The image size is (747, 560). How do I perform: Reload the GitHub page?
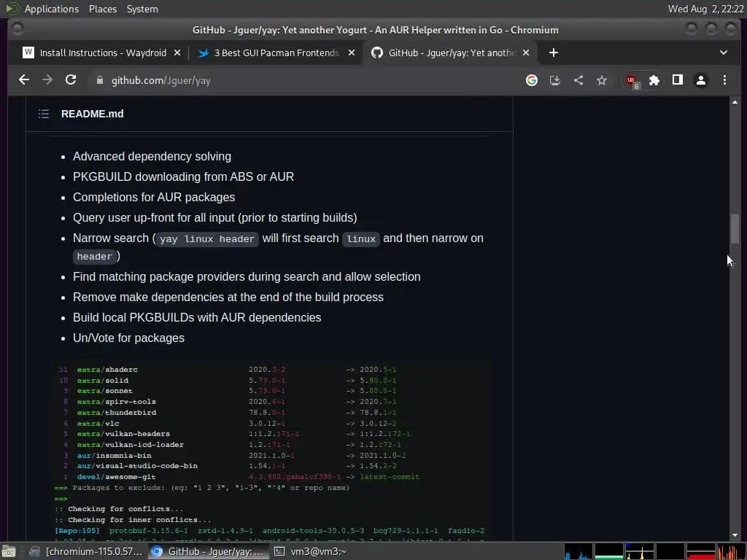71,80
